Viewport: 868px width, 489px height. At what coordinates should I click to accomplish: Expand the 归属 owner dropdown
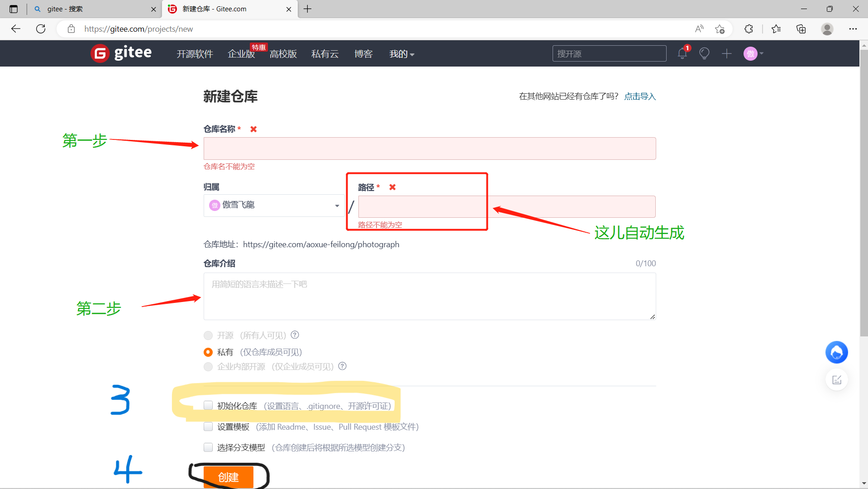click(x=274, y=206)
